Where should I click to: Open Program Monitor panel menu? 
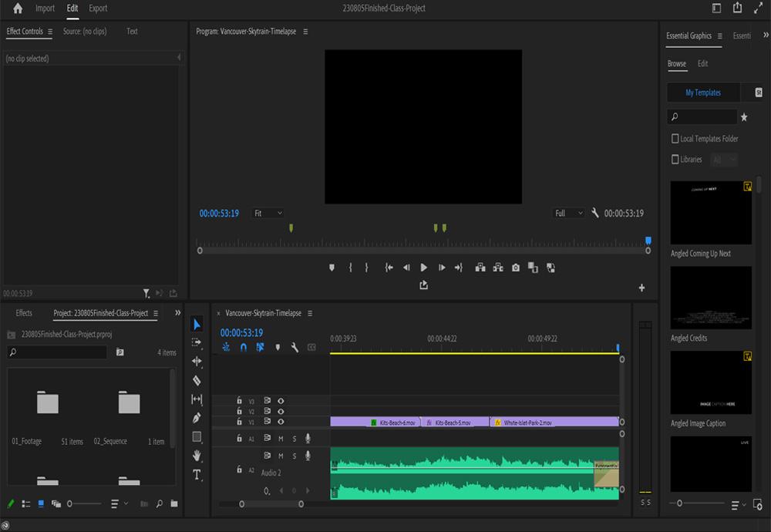pyautogui.click(x=305, y=32)
